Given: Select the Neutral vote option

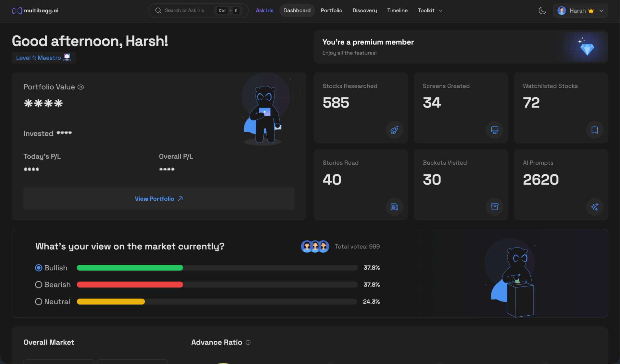Looking at the screenshot, I should pos(38,302).
